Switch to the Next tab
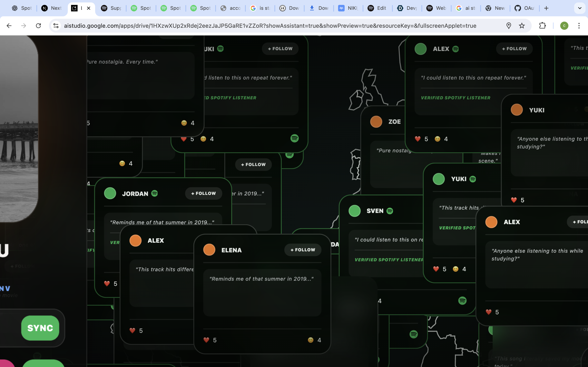 [51, 8]
